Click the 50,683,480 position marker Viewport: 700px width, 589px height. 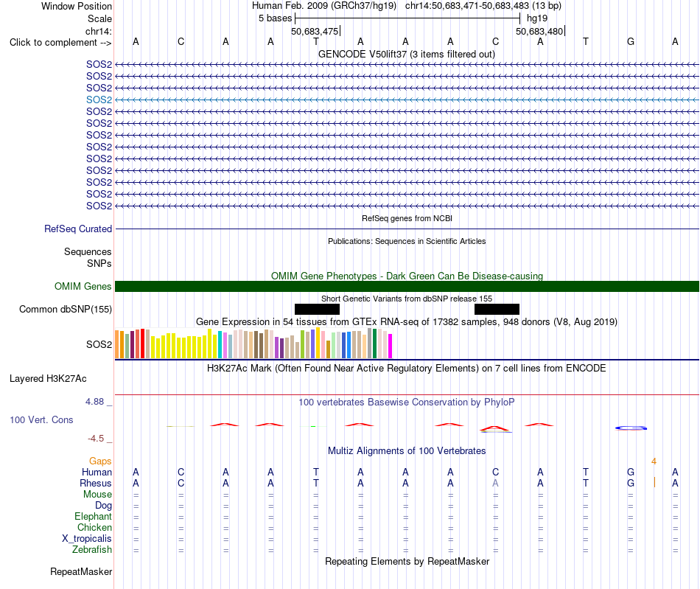539,31
